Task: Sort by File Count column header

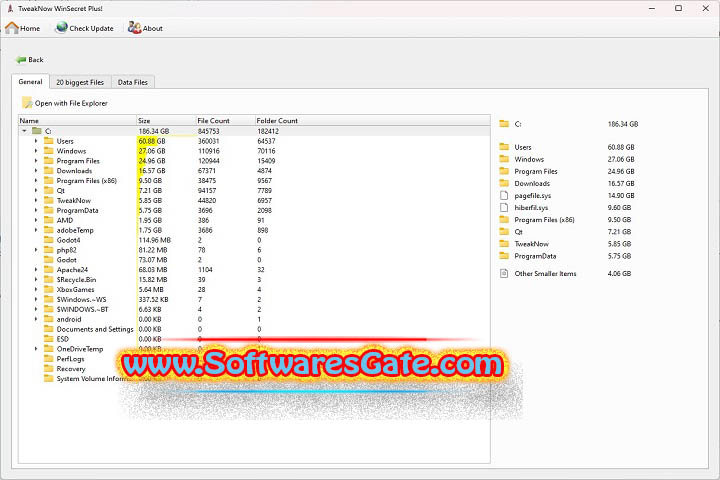Action: (225, 120)
